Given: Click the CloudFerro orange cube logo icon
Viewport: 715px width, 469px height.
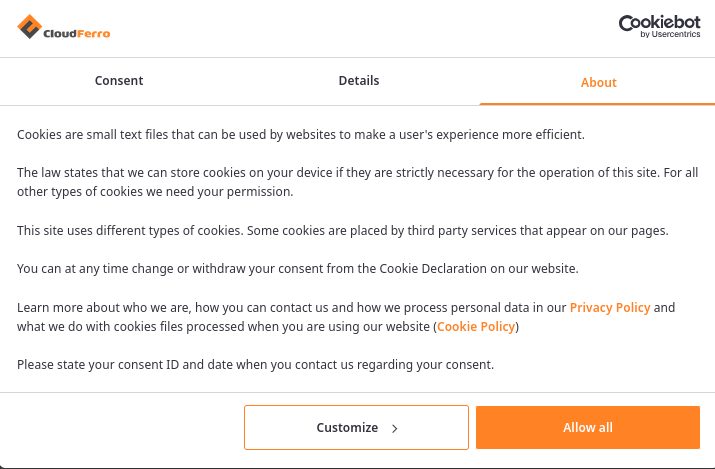Looking at the screenshot, I should (28, 27).
